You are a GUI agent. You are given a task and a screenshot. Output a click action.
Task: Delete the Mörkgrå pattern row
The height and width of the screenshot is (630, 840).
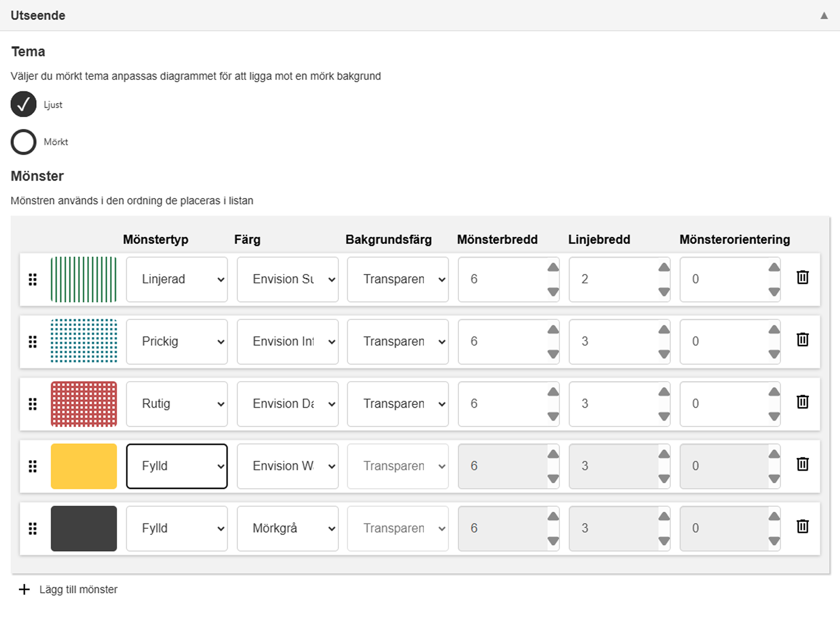(x=802, y=526)
